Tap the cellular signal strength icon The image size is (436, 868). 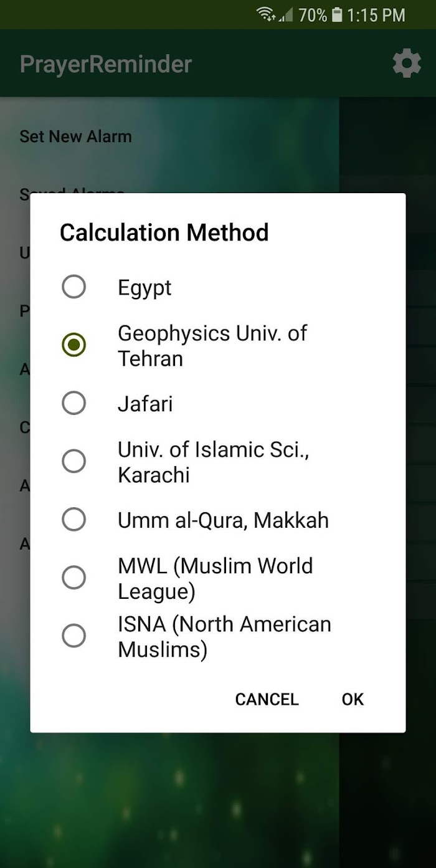[x=286, y=15]
